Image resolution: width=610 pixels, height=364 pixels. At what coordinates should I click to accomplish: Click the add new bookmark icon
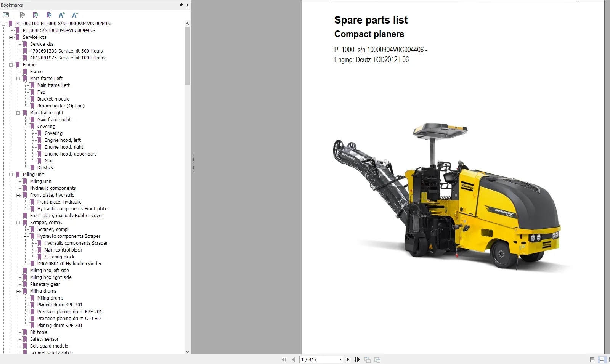[35, 14]
